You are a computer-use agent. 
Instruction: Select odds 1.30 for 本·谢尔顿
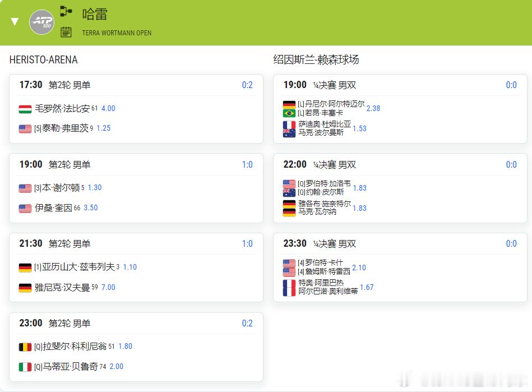click(x=95, y=188)
